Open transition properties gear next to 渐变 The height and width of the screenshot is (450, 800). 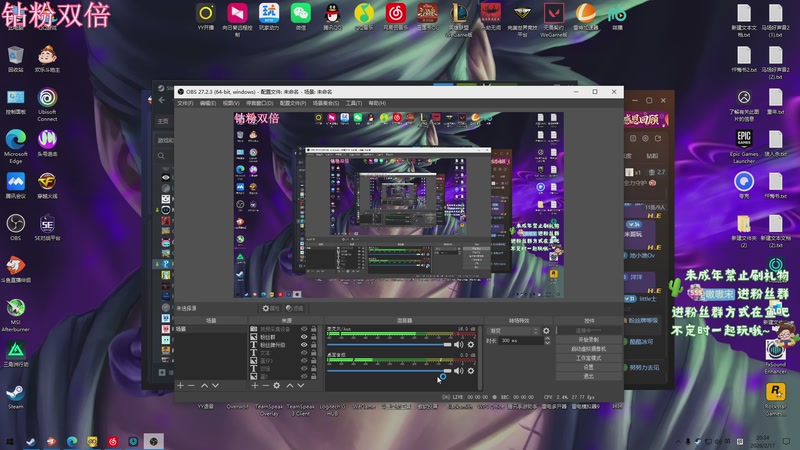click(x=546, y=331)
